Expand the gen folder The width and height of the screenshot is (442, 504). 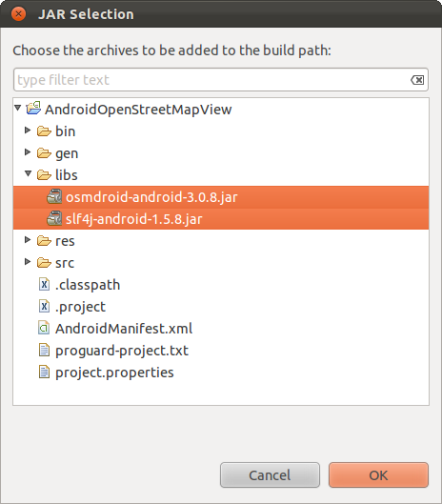click(x=28, y=152)
